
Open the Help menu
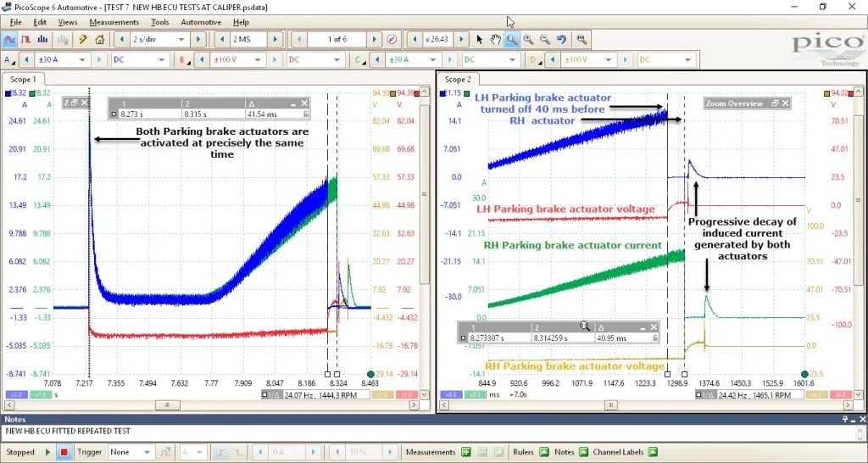(241, 22)
